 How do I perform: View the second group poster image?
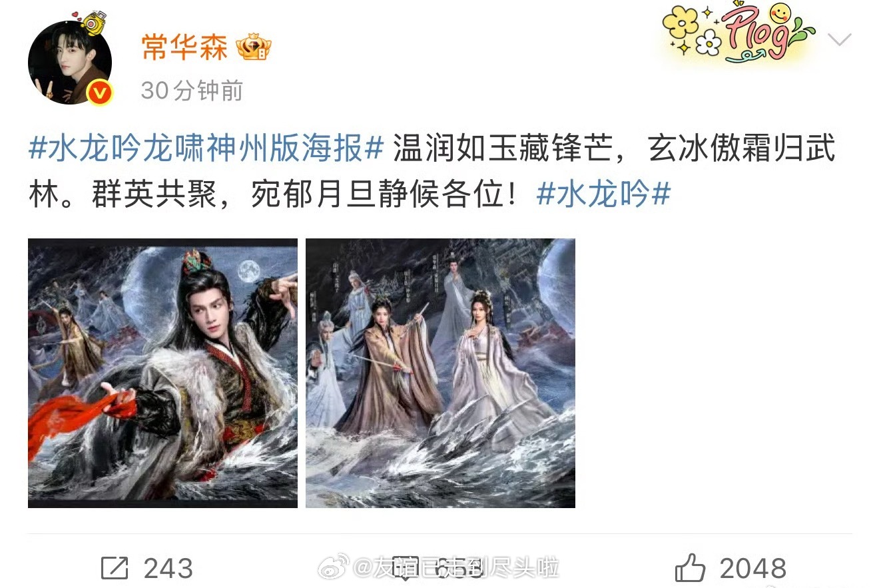pyautogui.click(x=440, y=373)
